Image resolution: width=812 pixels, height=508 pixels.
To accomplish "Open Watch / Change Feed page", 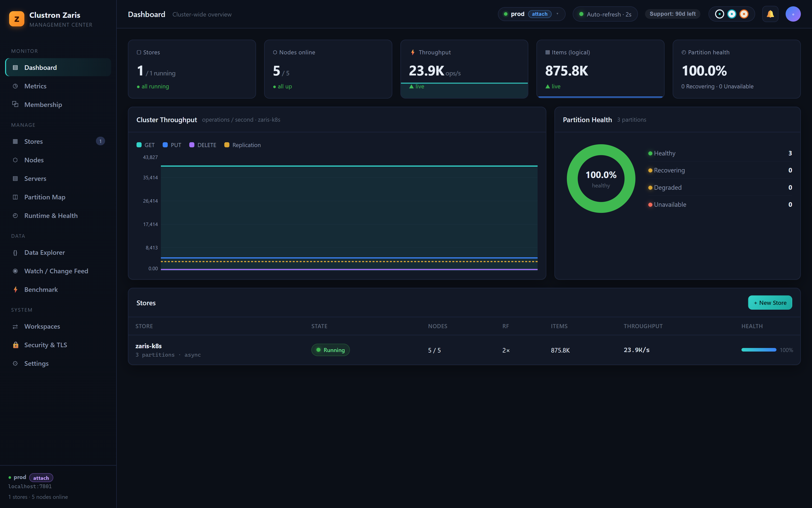I will 58,271.
